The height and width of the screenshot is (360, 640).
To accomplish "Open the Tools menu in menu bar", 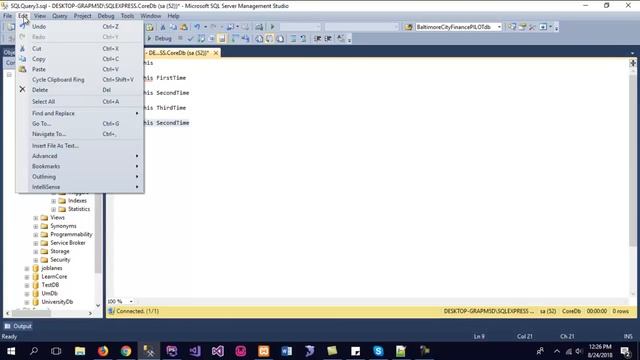I will 127,16.
